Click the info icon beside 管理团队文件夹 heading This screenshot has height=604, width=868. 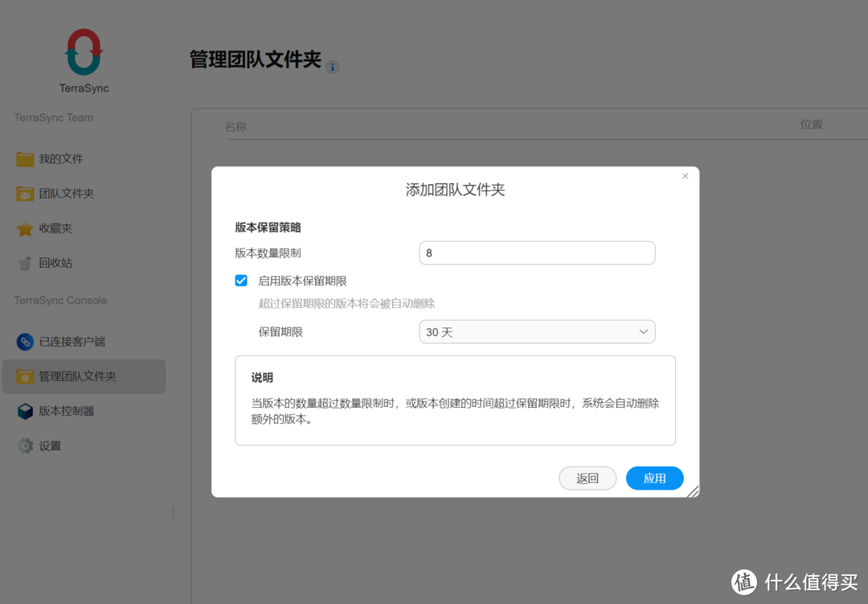(x=332, y=68)
